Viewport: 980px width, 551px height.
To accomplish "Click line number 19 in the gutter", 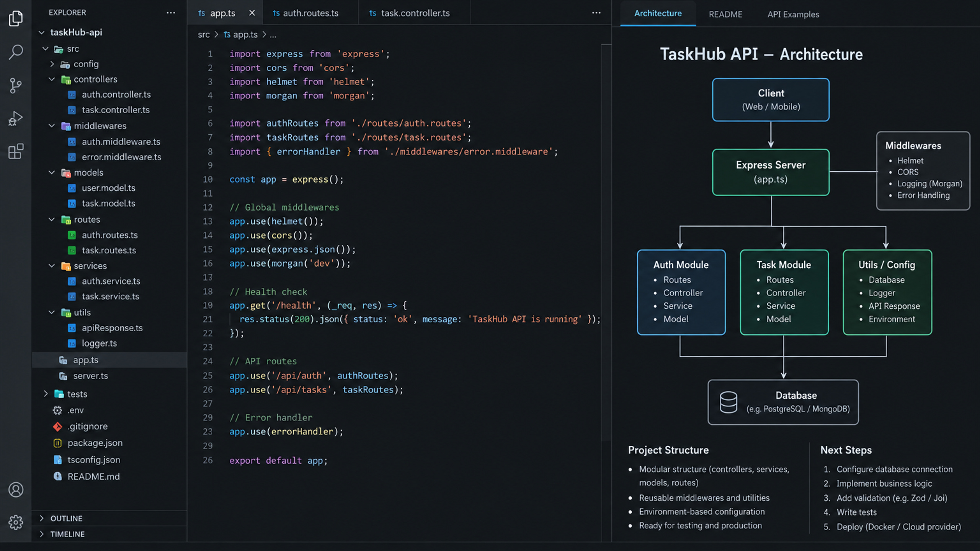I will click(207, 305).
